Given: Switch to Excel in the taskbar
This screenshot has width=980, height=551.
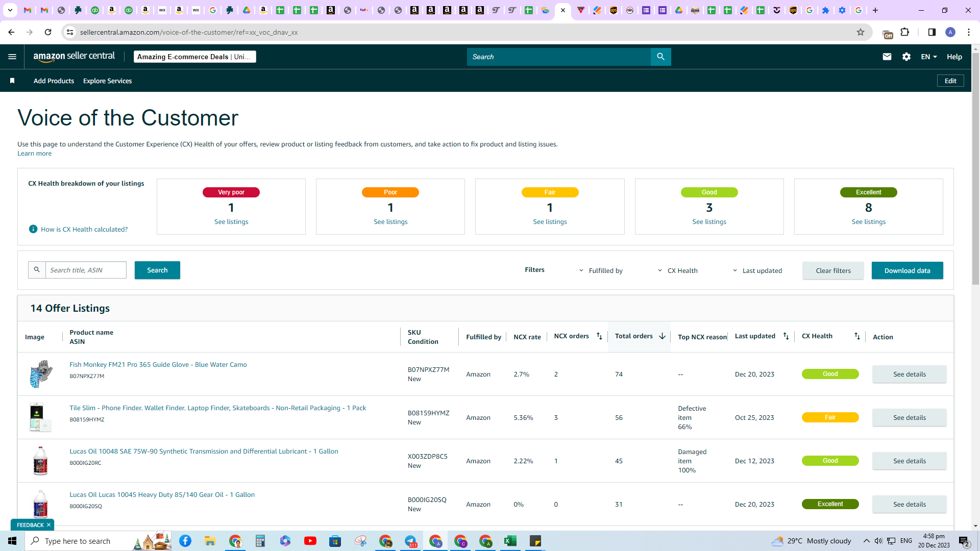Looking at the screenshot, I should [510, 541].
